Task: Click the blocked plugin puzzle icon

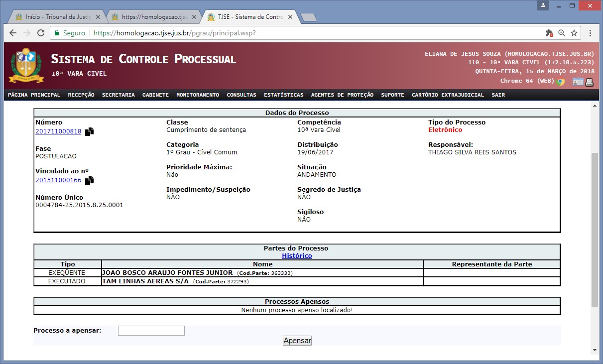Action: coord(549,33)
